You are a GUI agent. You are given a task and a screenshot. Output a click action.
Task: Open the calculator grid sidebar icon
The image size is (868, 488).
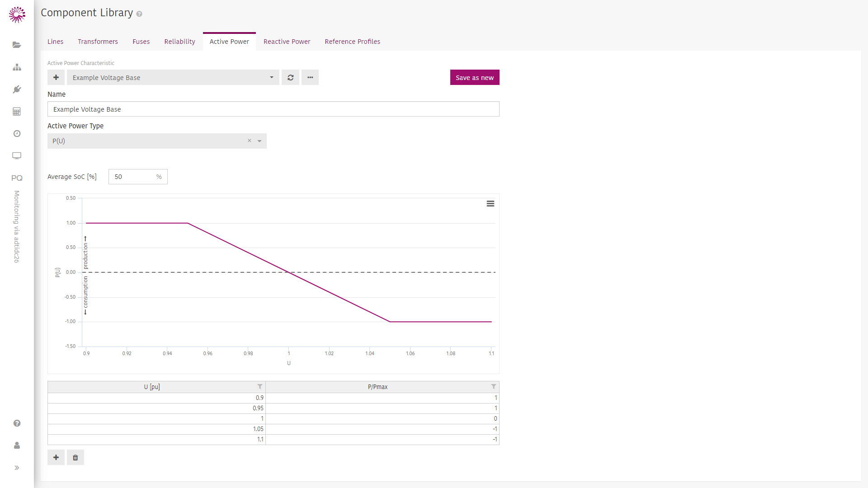(17, 111)
